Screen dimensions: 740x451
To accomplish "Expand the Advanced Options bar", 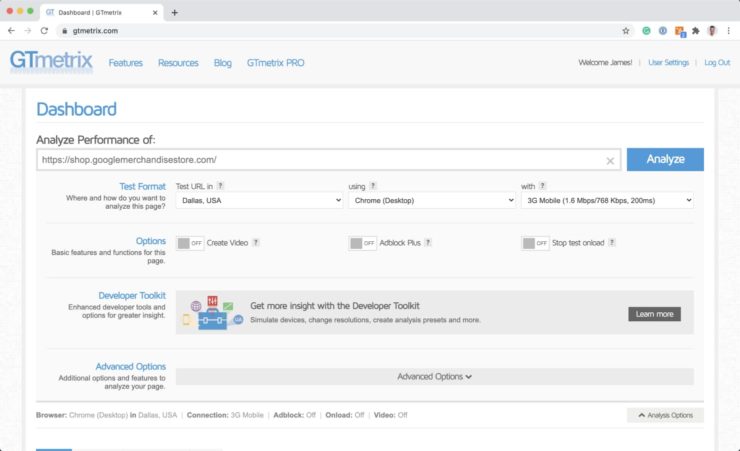I will pos(435,376).
